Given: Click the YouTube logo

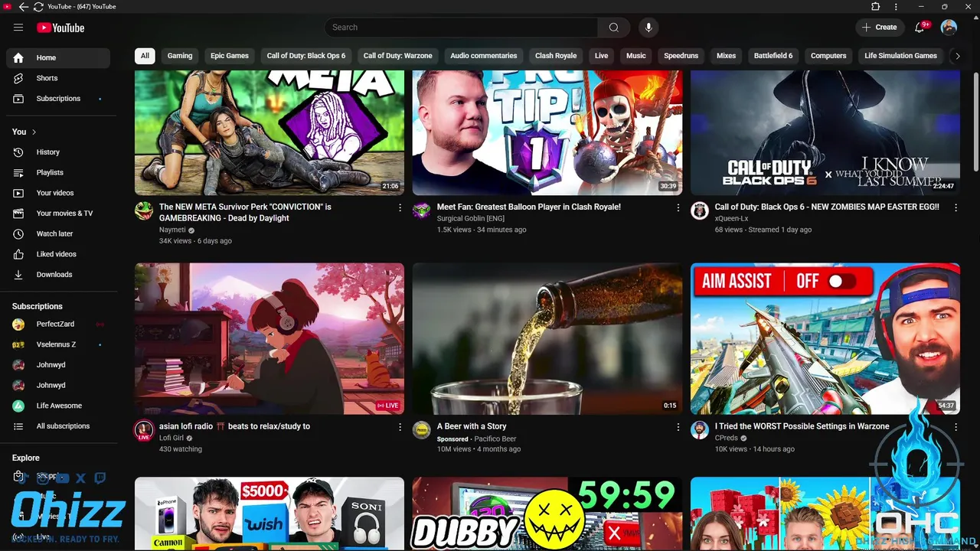Looking at the screenshot, I should click(x=60, y=28).
